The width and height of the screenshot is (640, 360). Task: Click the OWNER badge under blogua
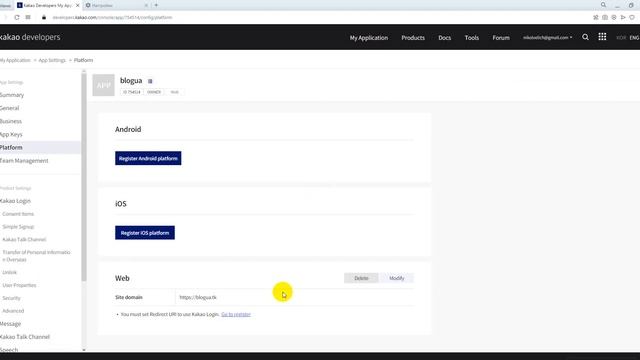click(x=153, y=92)
